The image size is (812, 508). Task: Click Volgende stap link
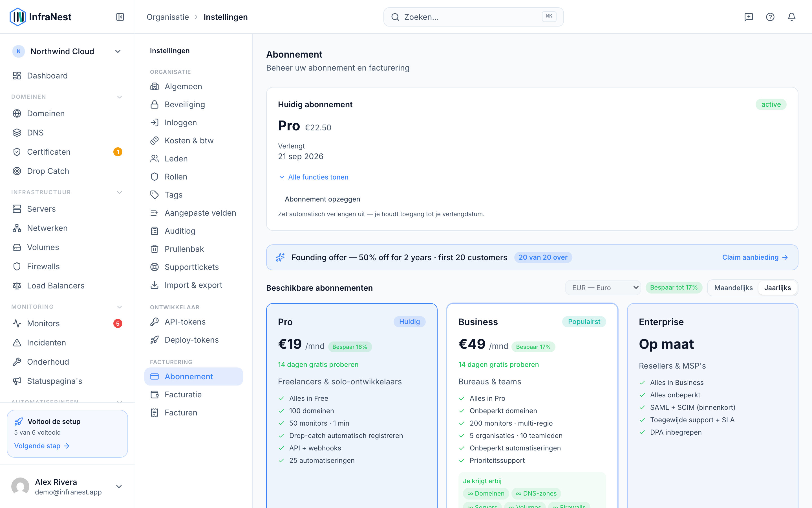click(42, 446)
